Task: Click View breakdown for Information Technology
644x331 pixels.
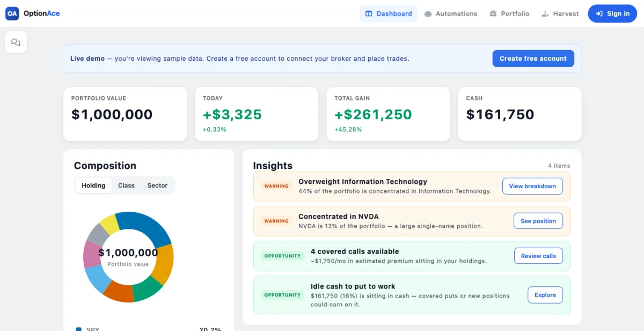Action: pyautogui.click(x=532, y=186)
